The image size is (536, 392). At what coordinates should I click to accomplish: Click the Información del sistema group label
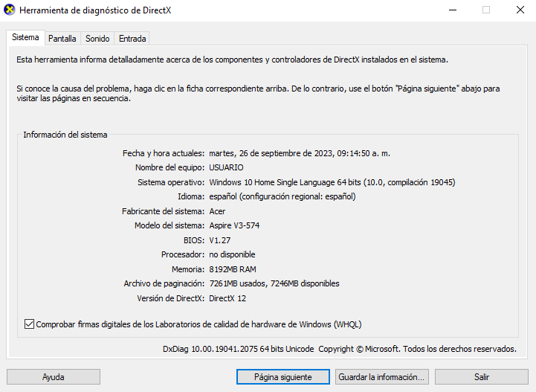[65, 135]
